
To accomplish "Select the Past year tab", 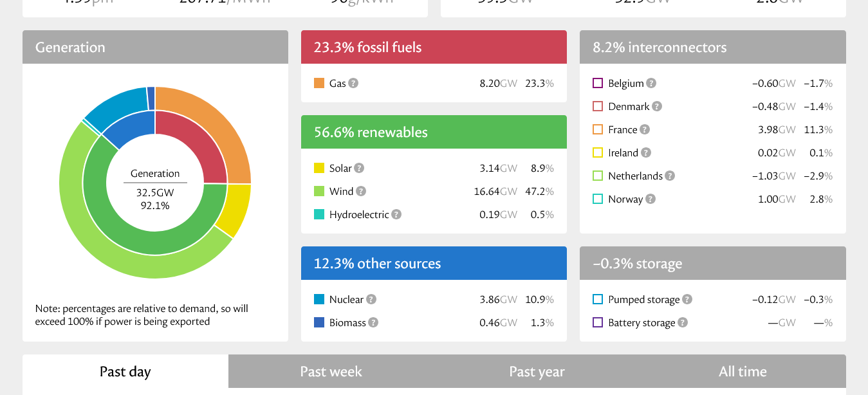I will click(x=537, y=371).
